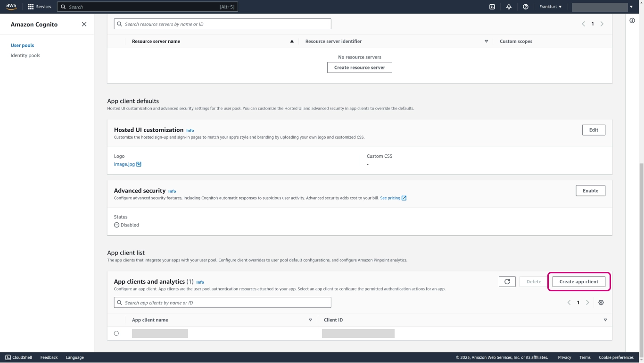Click the Create app client button

click(x=578, y=282)
